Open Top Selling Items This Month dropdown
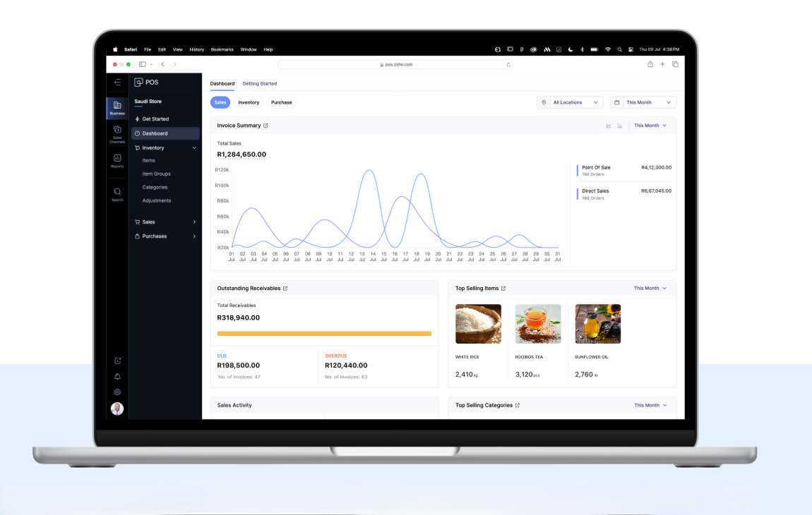 coord(650,289)
